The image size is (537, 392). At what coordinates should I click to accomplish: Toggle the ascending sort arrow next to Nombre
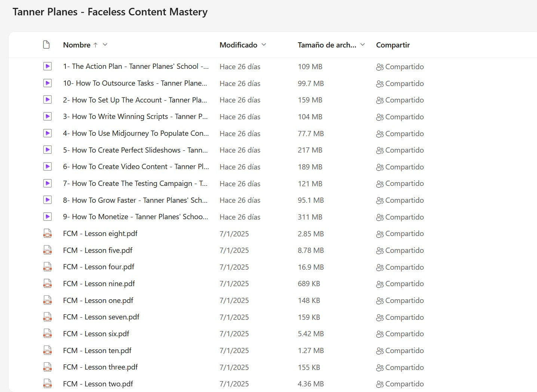[95, 45]
